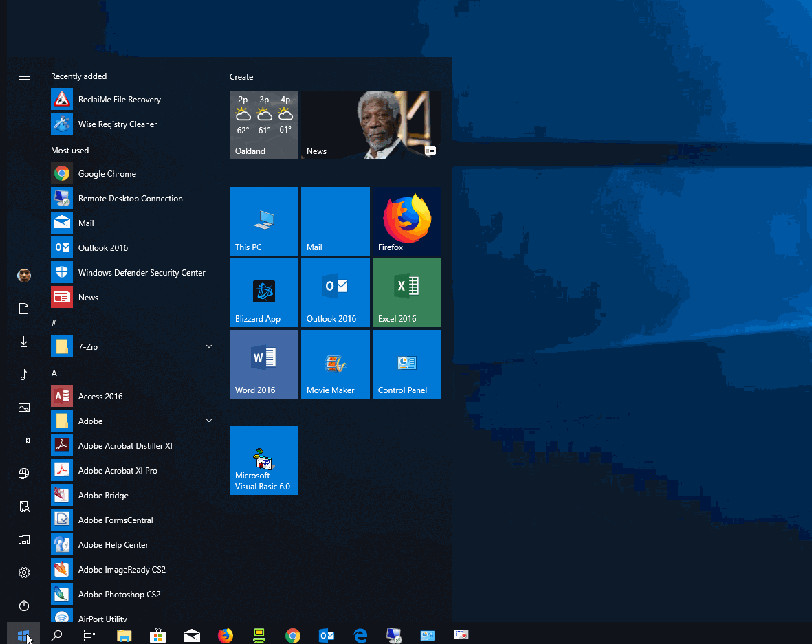Open the Movie Maker tile
Screen dimensions: 812x644
tap(336, 364)
